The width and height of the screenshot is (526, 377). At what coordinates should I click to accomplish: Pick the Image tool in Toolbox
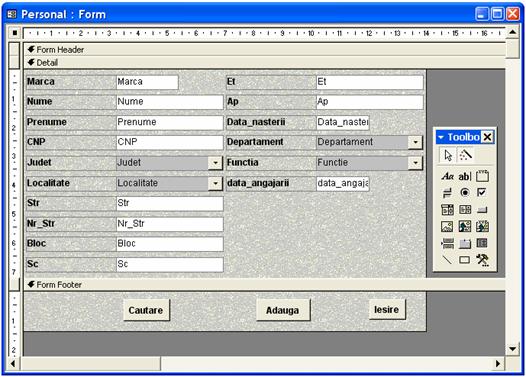coord(447,227)
